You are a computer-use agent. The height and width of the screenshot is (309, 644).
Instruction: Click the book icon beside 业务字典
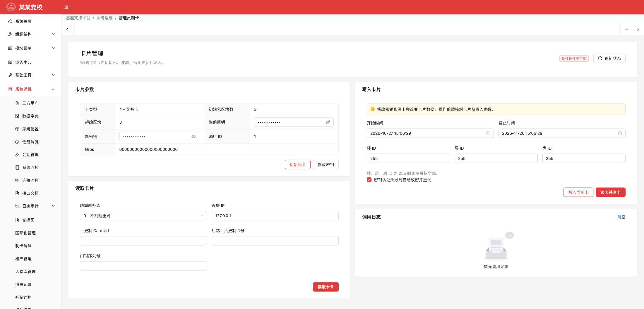click(10, 62)
